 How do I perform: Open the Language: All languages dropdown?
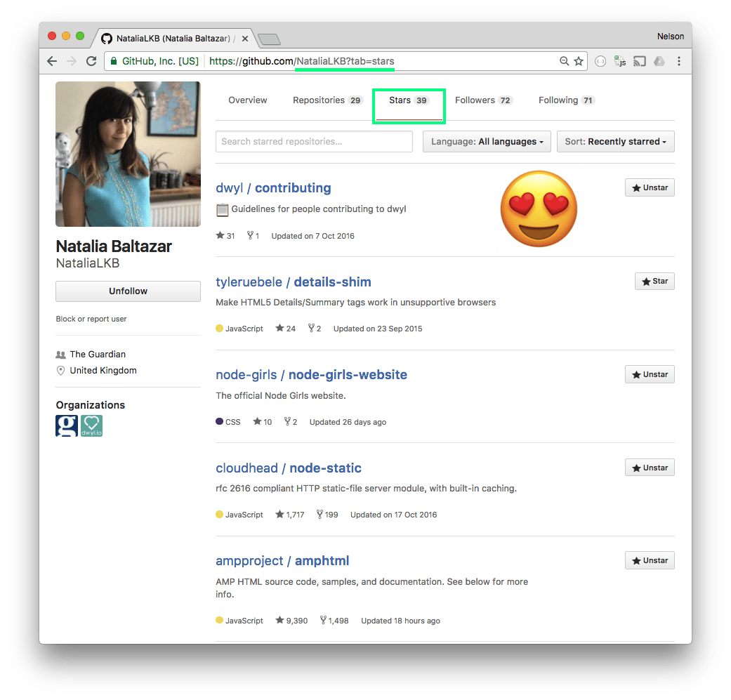tap(487, 142)
